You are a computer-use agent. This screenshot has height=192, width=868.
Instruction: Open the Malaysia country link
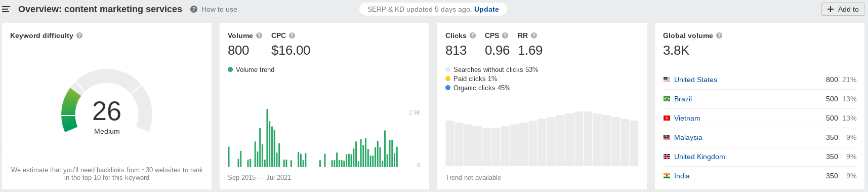tap(688, 137)
